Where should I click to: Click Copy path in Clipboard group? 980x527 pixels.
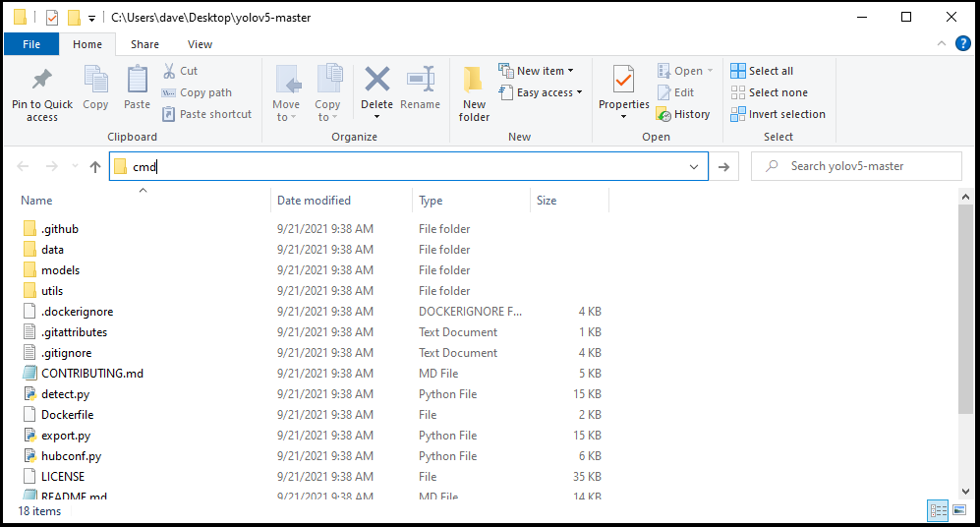click(197, 92)
